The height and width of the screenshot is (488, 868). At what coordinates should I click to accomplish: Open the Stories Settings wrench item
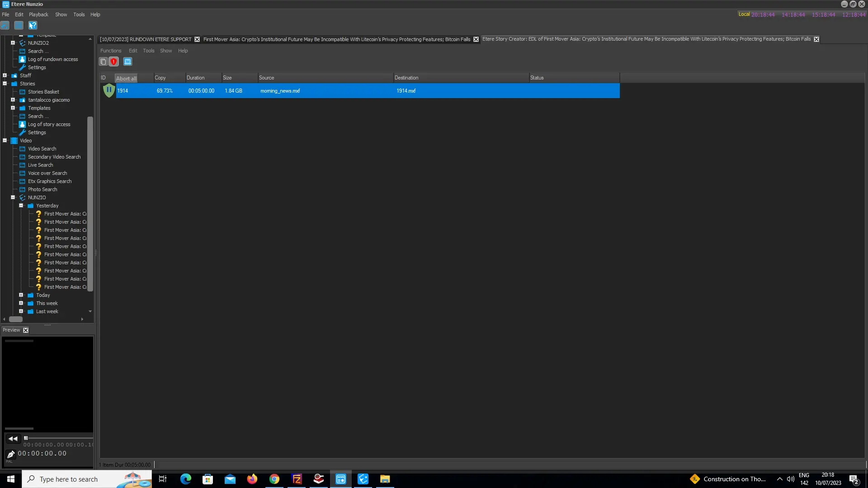pos(37,132)
